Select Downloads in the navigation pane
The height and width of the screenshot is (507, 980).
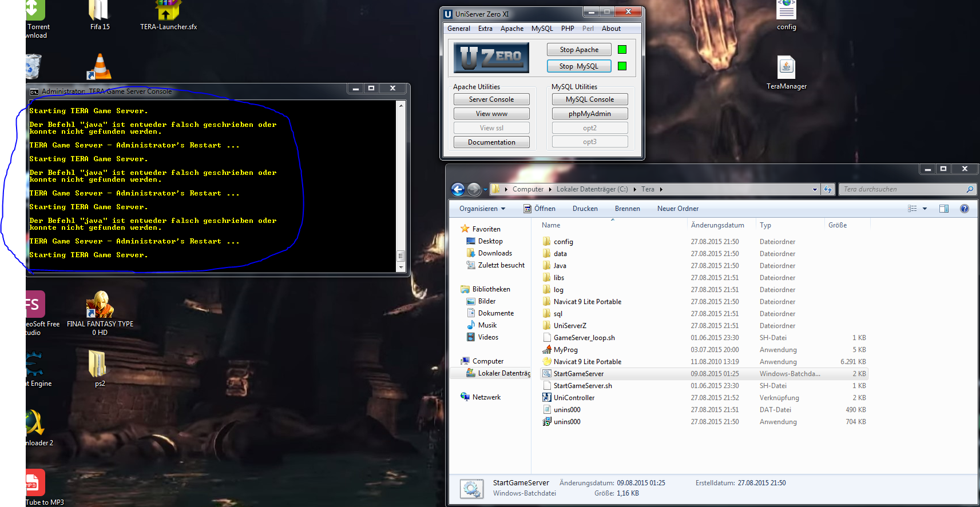point(495,253)
